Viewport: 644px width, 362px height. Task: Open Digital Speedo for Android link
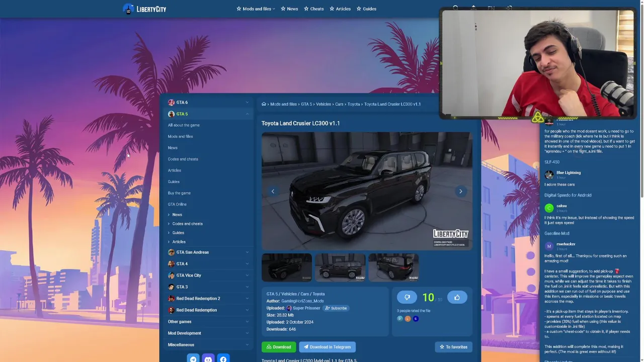[x=568, y=195]
